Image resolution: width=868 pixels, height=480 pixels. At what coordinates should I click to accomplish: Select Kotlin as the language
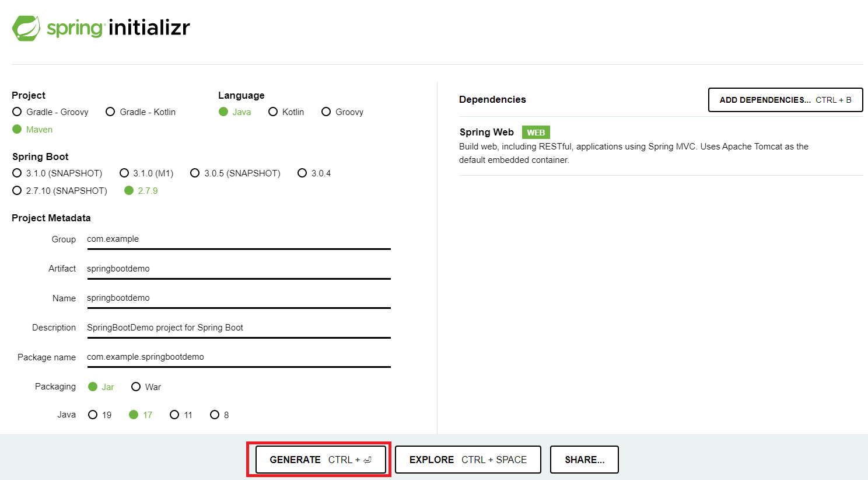point(286,112)
